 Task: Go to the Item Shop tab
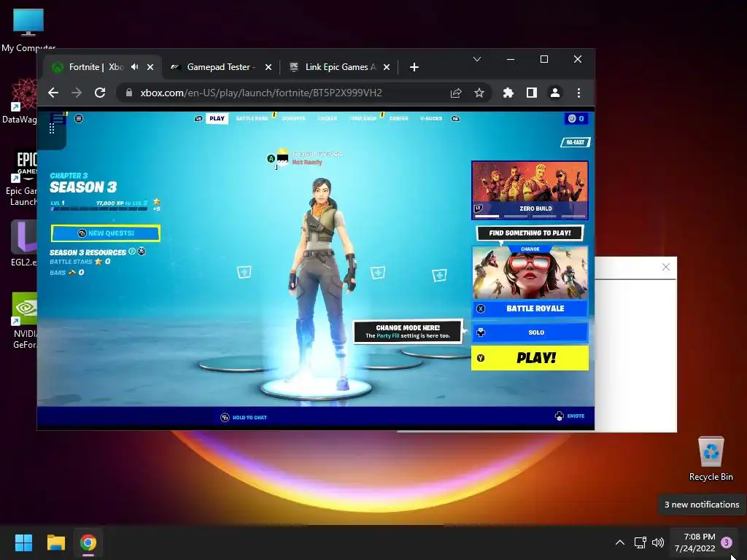pos(363,119)
